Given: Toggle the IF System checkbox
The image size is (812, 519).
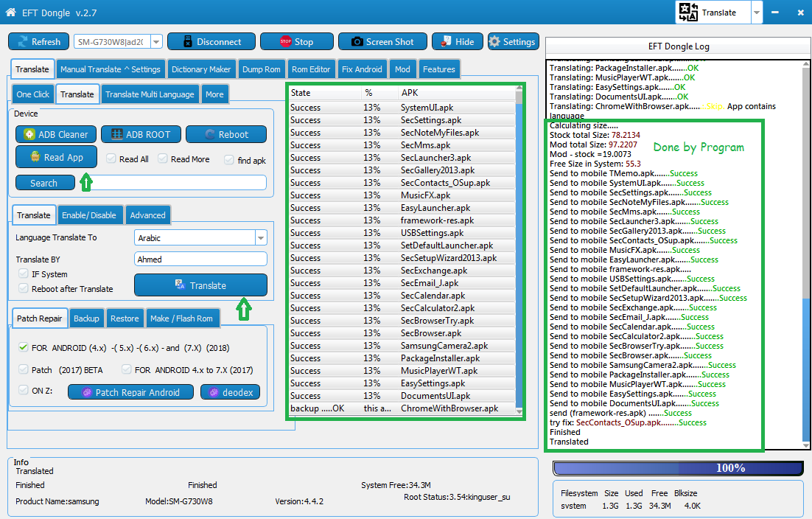Looking at the screenshot, I should [x=24, y=274].
